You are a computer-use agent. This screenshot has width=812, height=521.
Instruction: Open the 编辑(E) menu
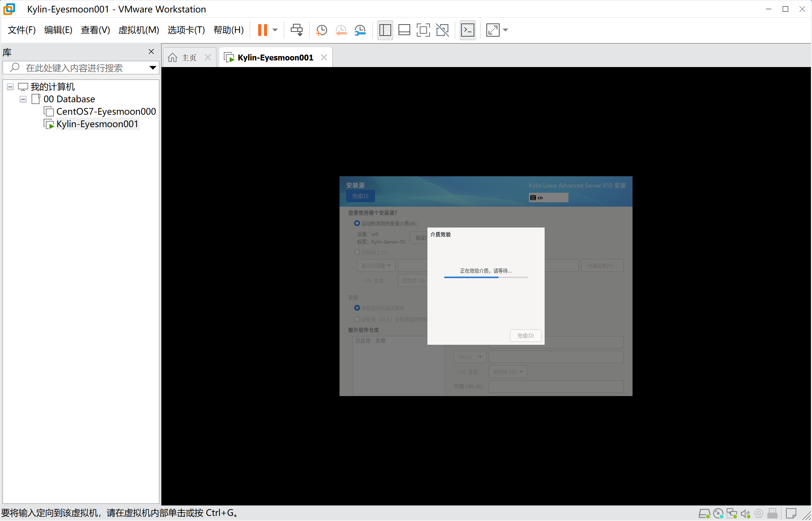click(x=58, y=30)
